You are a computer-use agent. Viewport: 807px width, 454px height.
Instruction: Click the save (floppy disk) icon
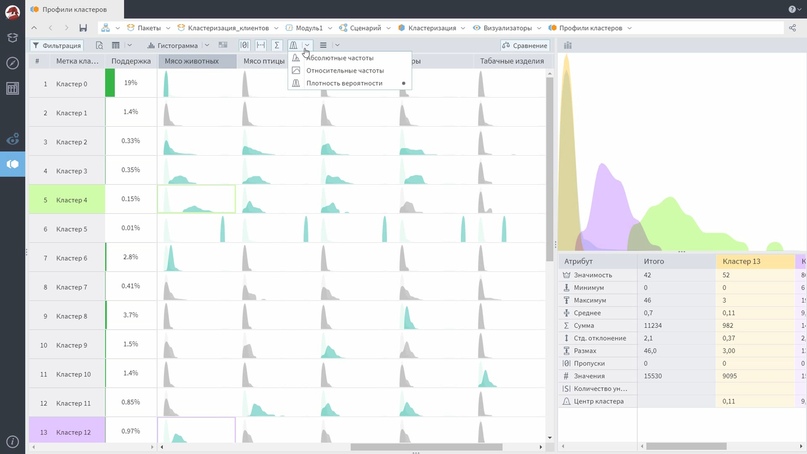[83, 28]
